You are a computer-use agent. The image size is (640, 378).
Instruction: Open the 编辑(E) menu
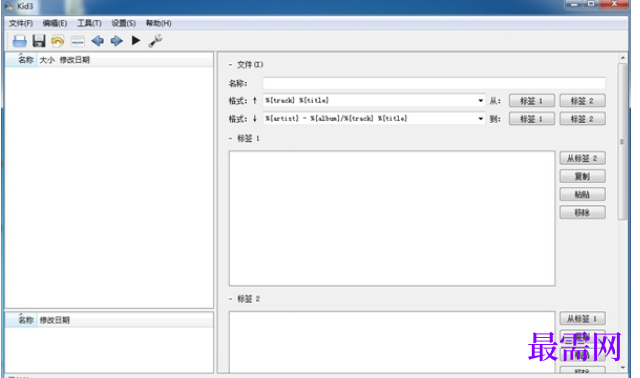55,23
